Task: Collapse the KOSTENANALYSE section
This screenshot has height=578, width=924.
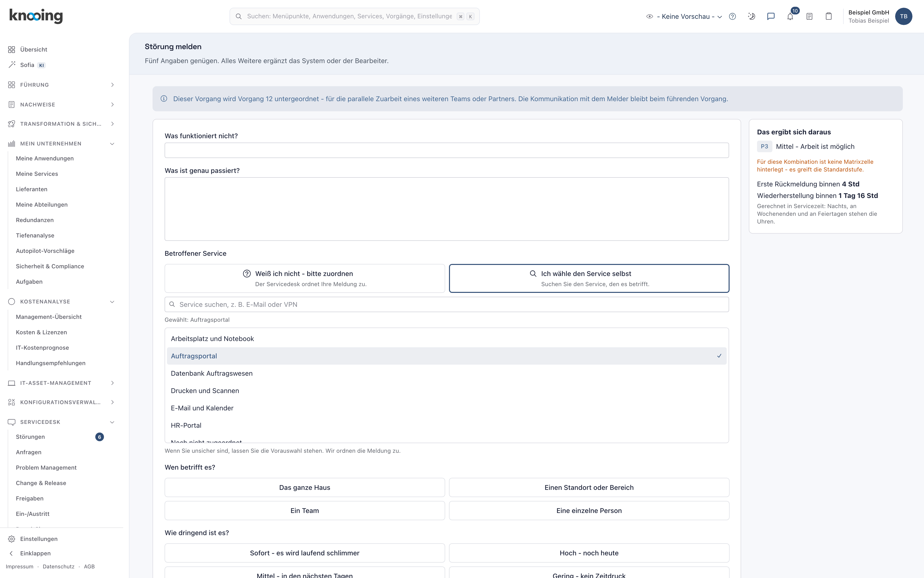Action: pos(61,302)
